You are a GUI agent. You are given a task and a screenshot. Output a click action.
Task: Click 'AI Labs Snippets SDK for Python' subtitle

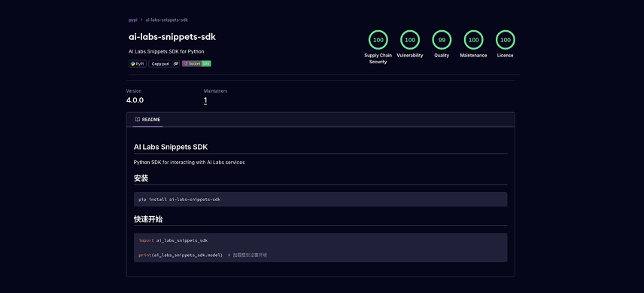[x=166, y=51]
